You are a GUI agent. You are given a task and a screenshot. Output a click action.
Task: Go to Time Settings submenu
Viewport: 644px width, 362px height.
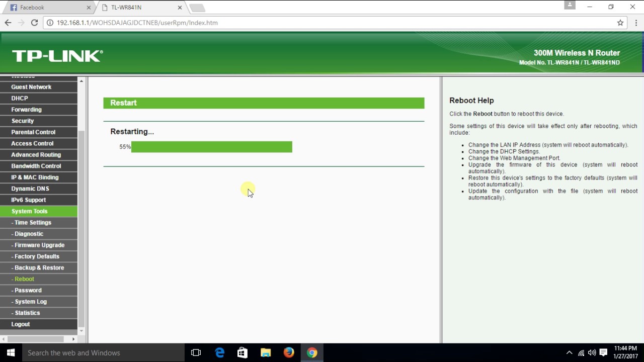39,223
